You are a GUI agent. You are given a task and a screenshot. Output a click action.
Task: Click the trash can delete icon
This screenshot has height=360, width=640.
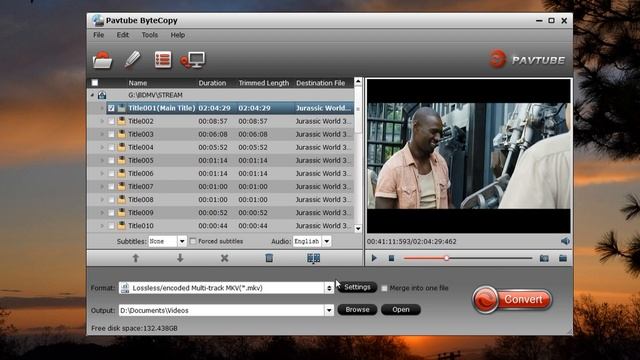(x=269, y=258)
